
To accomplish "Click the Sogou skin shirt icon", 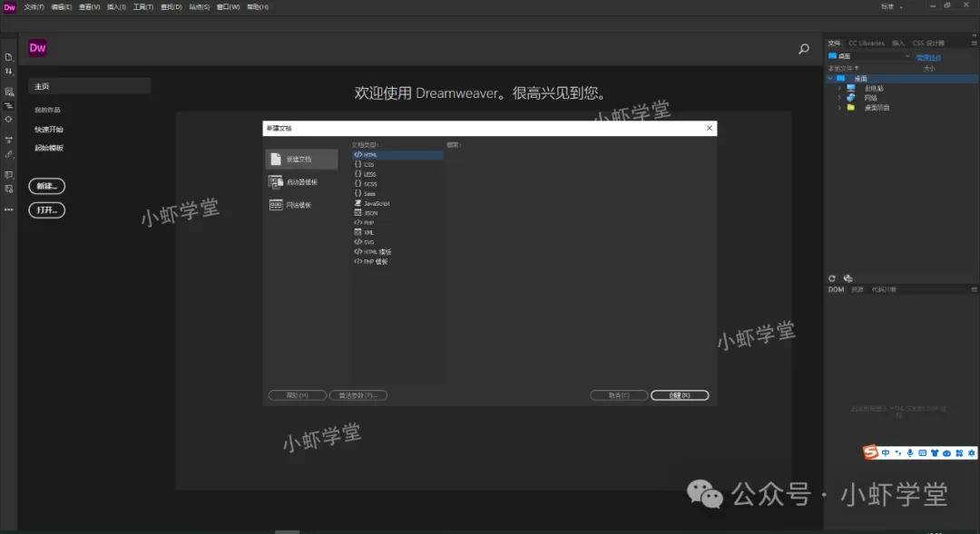I will (935, 452).
